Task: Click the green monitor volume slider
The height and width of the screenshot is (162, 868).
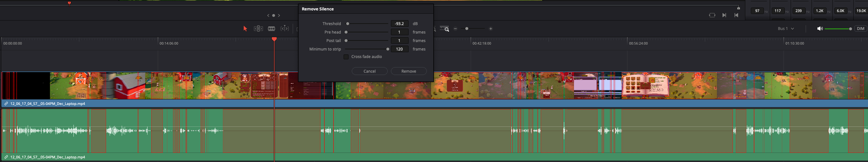Action: [838, 29]
